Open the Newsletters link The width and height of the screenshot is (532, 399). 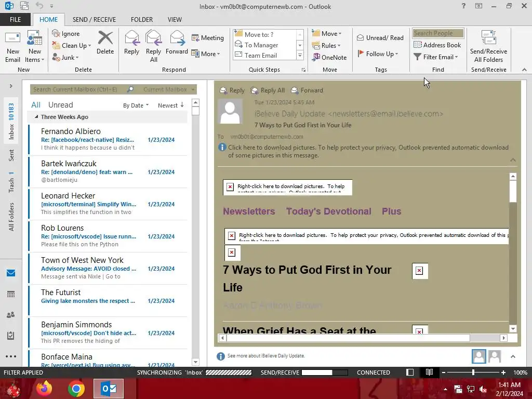click(x=249, y=211)
